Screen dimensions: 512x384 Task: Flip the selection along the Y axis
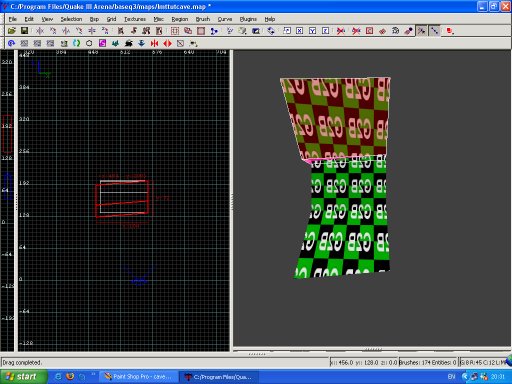pyautogui.click(x=66, y=31)
